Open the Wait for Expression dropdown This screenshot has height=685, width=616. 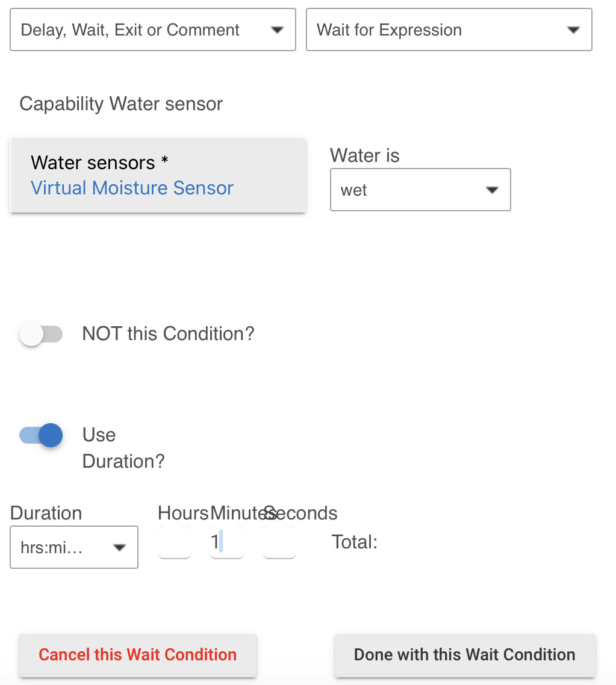(x=449, y=29)
